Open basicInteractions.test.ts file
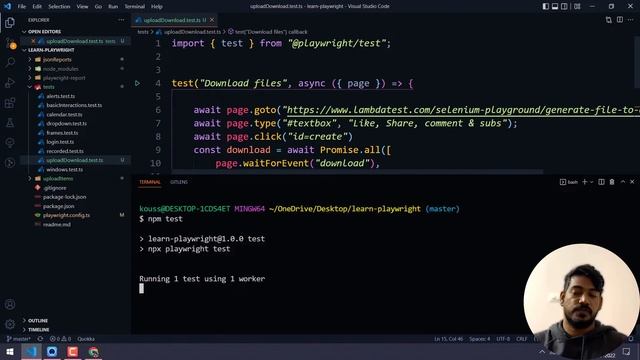This screenshot has width=640, height=360. [74, 105]
